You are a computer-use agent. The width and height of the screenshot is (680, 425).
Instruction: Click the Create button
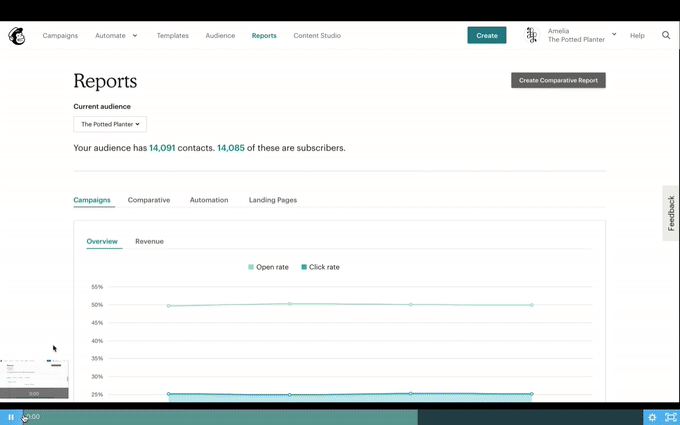487,35
